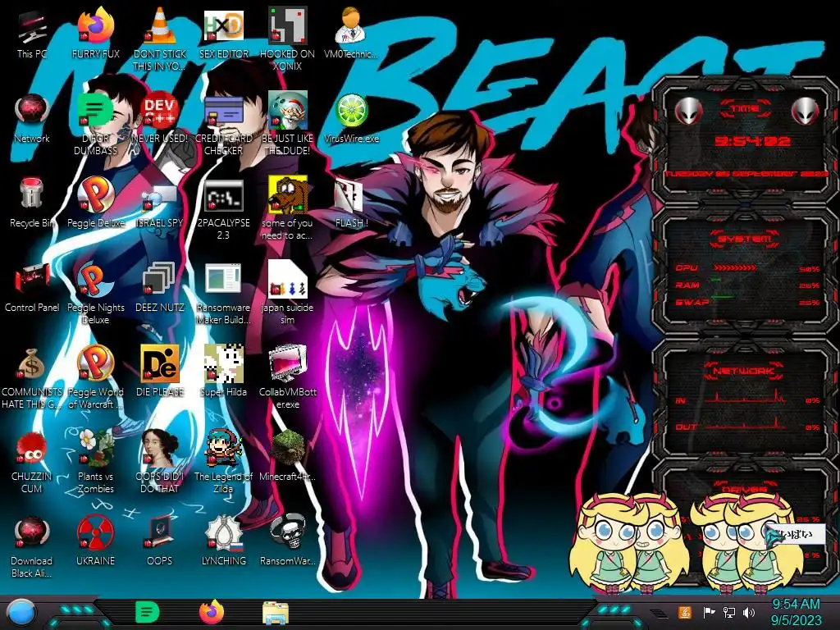This screenshot has width=840, height=630.
Task: Open Action Center flag tray icon
Action: (710, 612)
